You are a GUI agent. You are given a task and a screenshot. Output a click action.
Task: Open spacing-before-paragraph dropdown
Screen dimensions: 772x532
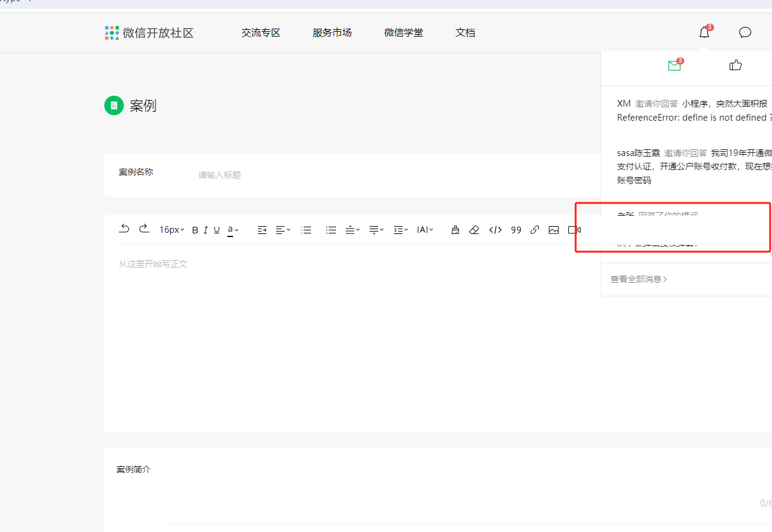point(352,230)
